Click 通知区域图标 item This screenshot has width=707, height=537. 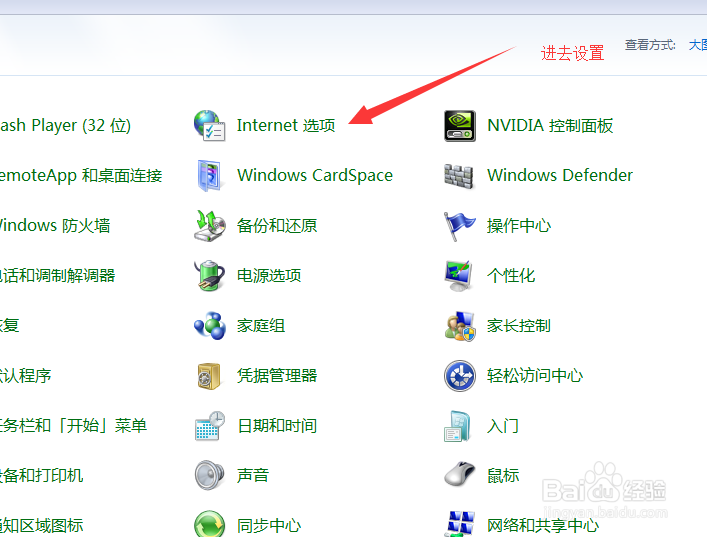pyautogui.click(x=41, y=525)
